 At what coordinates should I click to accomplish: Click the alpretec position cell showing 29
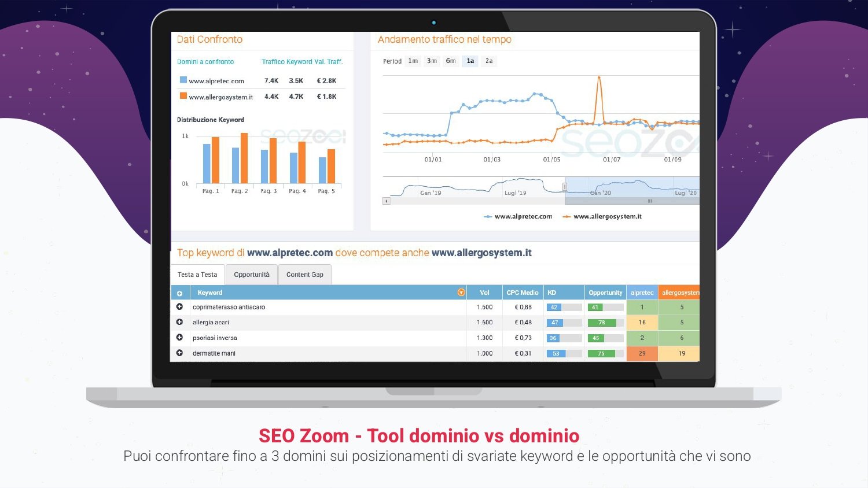click(x=642, y=353)
